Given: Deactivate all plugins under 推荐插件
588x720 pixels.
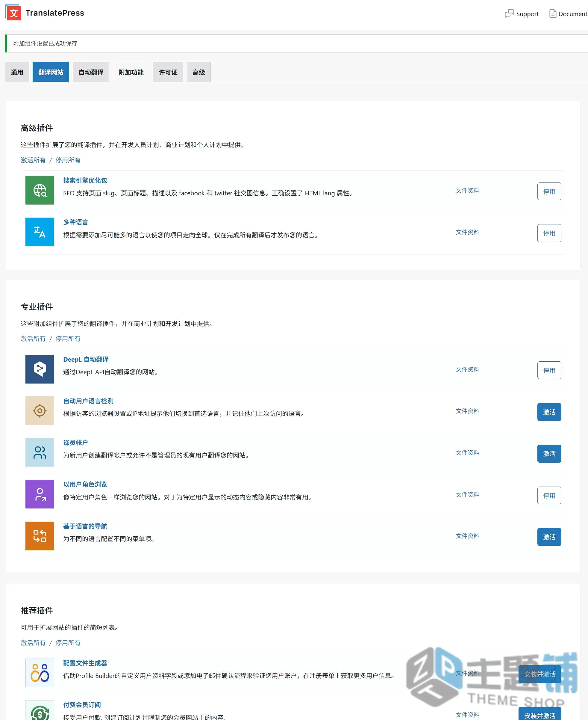Looking at the screenshot, I should [x=68, y=643].
